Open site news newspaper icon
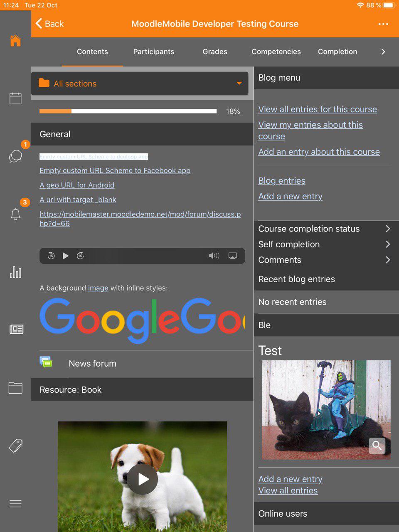The height and width of the screenshot is (532, 399). (16, 330)
